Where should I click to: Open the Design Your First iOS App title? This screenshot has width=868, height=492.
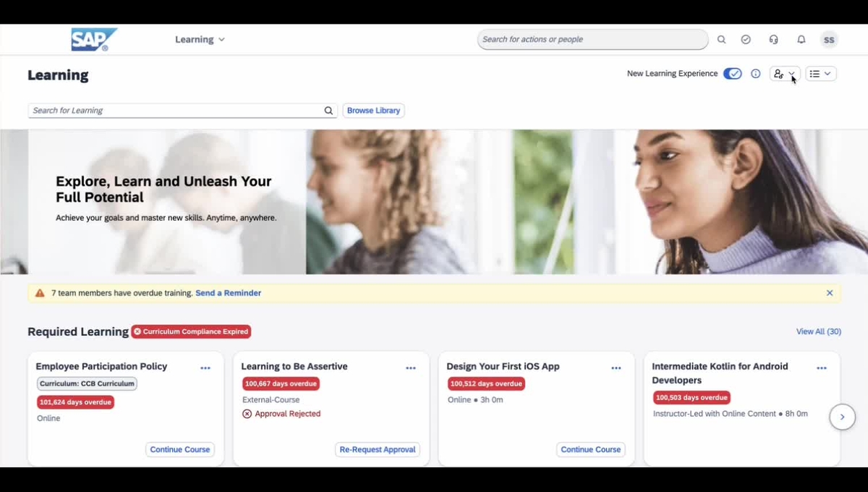pyautogui.click(x=503, y=366)
